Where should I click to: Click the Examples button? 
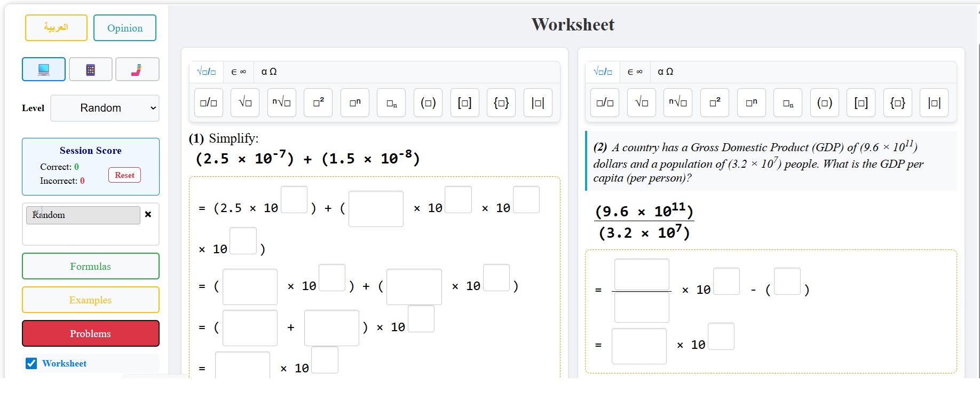click(91, 300)
